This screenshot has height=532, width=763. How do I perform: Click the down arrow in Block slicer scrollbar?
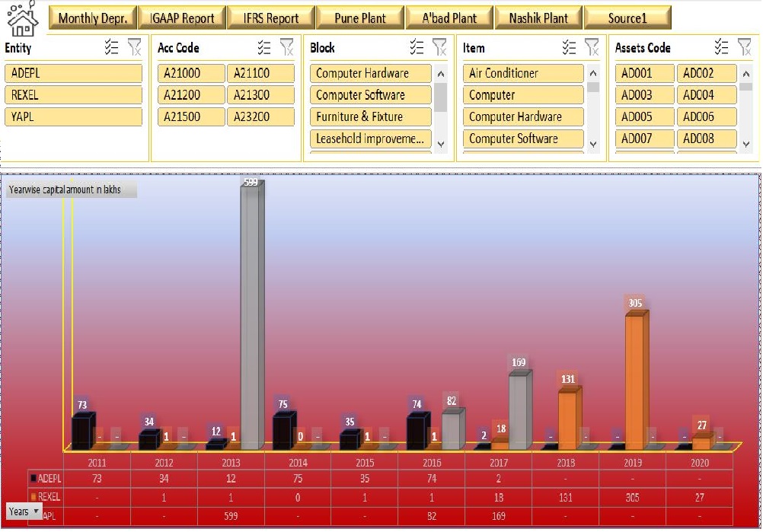[441, 144]
